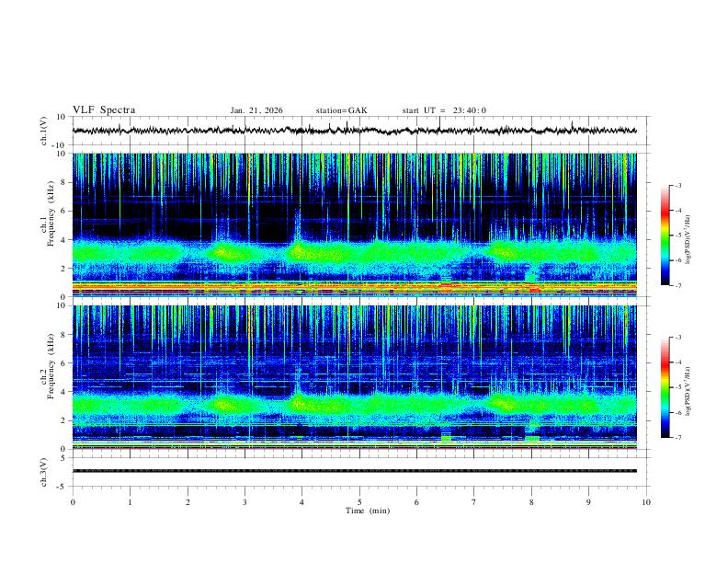This screenshot has height=563, width=728.
Task: Click the '6' kHz tick of ch.2 spectrogram
Action: tap(63, 363)
